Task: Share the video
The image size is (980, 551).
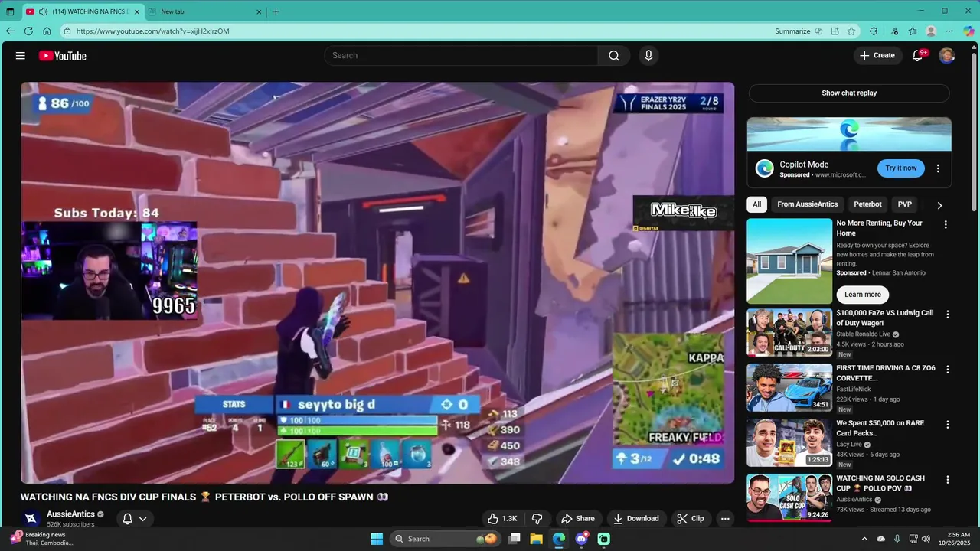Action: [x=577, y=518]
